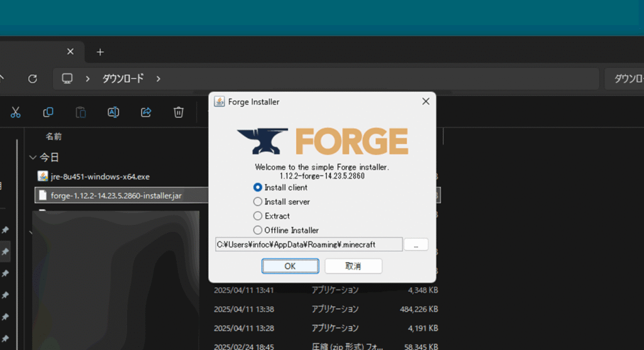Click the This PC monitor icon in address bar
This screenshot has height=350, width=644.
[67, 79]
